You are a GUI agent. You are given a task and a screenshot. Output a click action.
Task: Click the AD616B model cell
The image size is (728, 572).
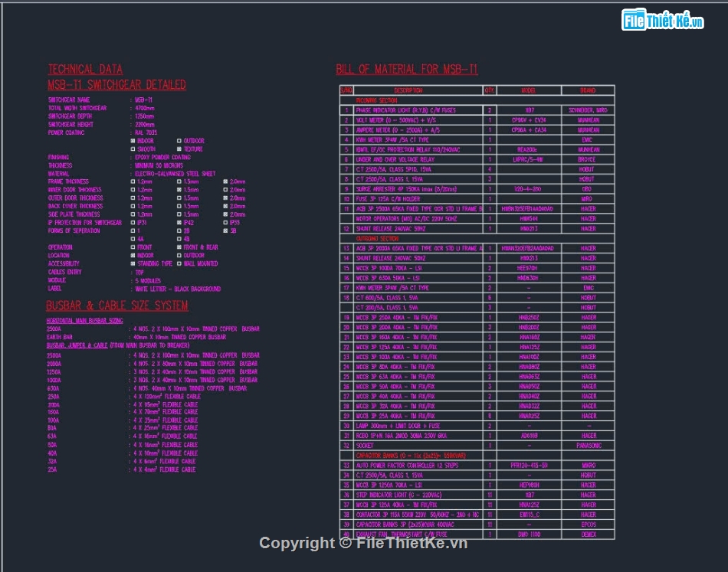coord(529,436)
